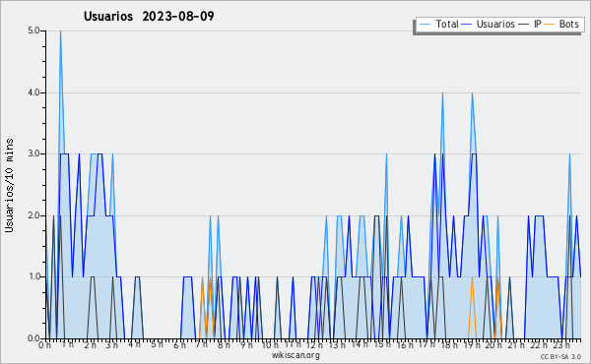Click the y-axis value 2.0

point(33,215)
